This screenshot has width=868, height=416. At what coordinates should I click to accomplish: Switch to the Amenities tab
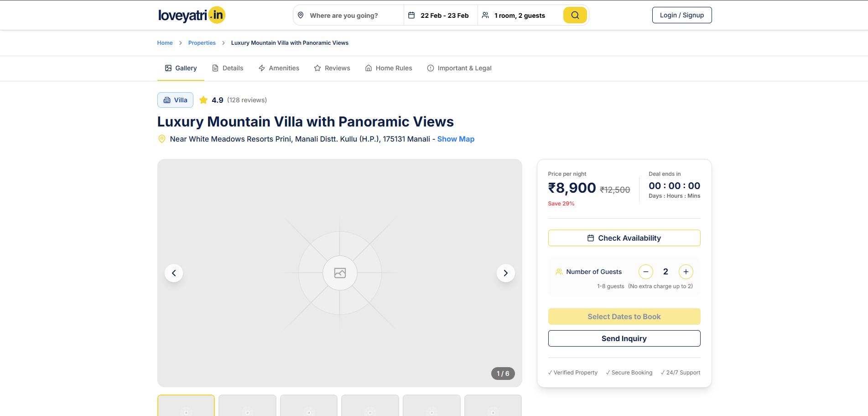(279, 68)
